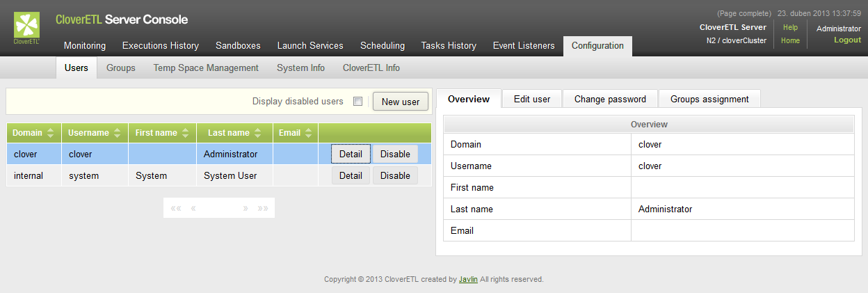Image resolution: width=868 pixels, height=293 pixels.
Task: Log out via the Logout link
Action: (x=847, y=40)
